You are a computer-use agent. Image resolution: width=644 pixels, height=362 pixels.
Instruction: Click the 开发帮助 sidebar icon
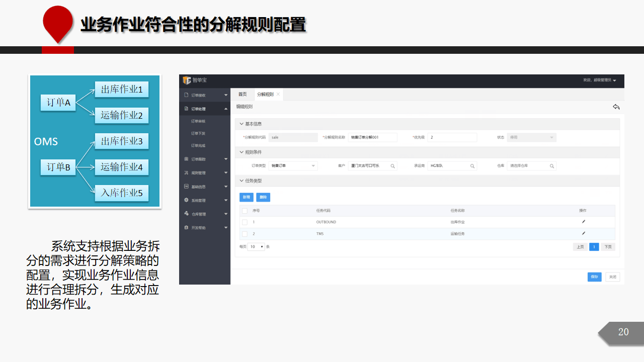pos(186,227)
